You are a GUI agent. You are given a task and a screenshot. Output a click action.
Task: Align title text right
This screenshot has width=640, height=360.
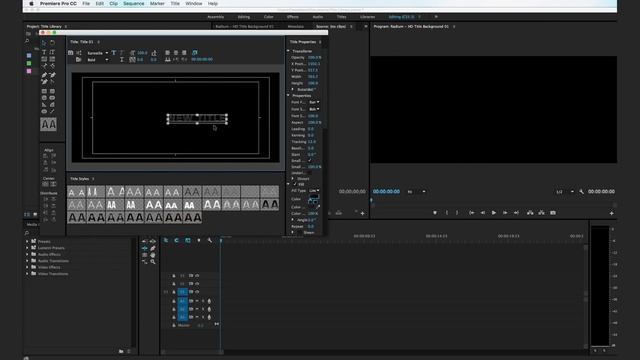pyautogui.click(x=184, y=53)
